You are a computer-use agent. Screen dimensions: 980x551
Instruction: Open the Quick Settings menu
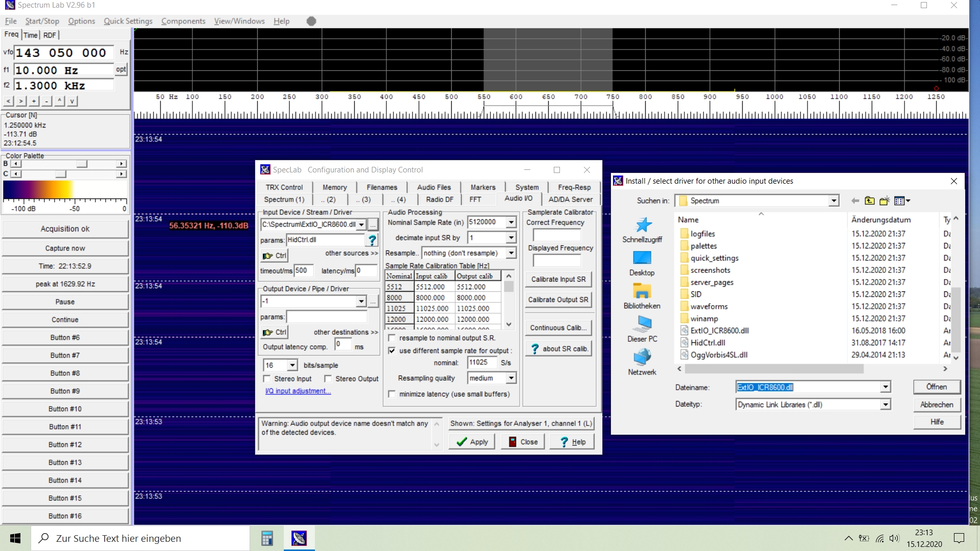click(128, 21)
